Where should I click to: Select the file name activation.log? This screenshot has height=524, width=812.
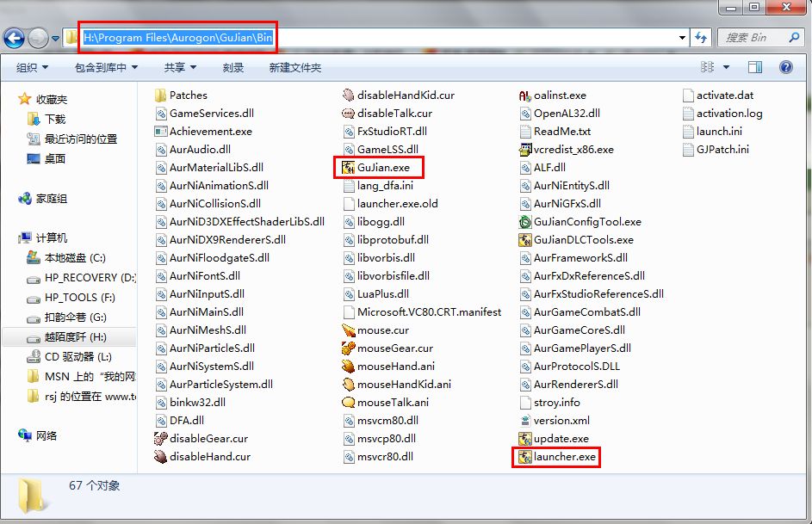pos(729,114)
